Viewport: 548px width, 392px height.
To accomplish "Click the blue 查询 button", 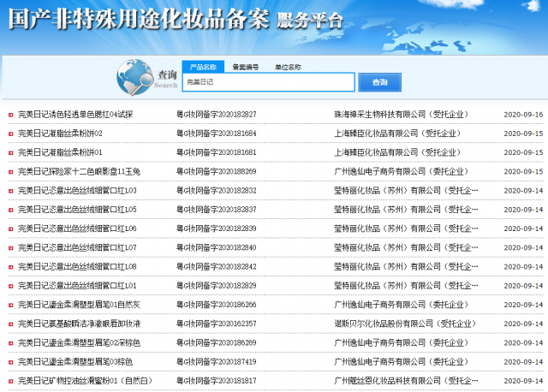I will (379, 82).
